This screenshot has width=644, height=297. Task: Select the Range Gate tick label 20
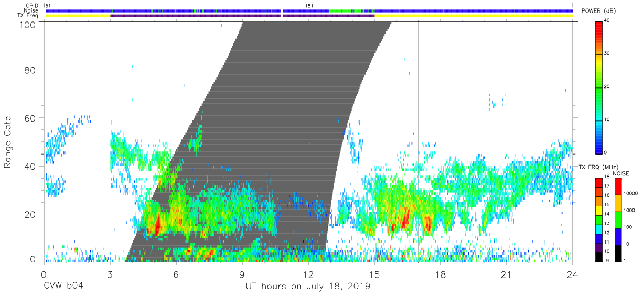pos(30,214)
